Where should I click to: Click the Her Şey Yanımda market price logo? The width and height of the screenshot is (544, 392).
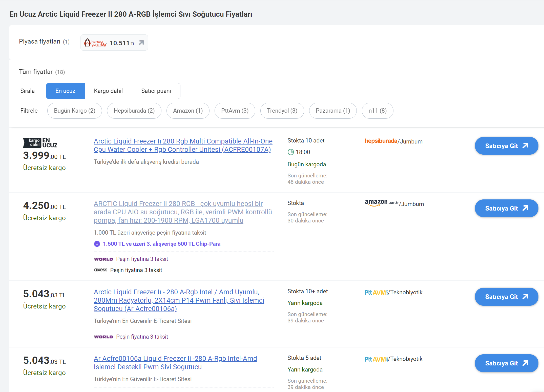click(x=95, y=43)
